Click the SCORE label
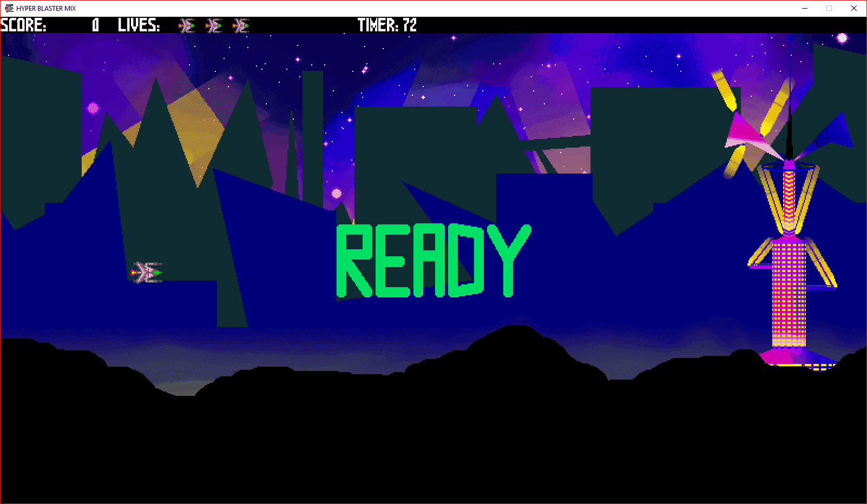867x504 pixels. (23, 25)
